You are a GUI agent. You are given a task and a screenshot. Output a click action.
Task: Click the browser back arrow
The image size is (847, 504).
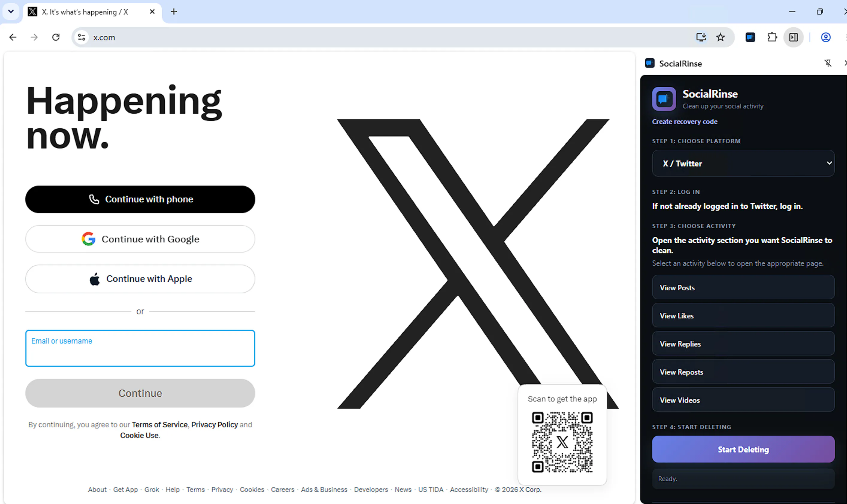(x=13, y=37)
